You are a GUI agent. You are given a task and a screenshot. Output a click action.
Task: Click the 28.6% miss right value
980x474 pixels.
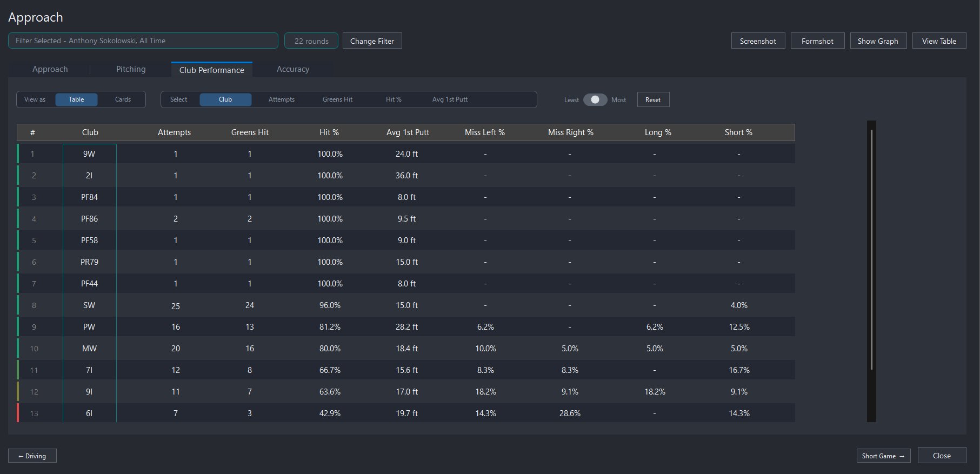pos(570,413)
